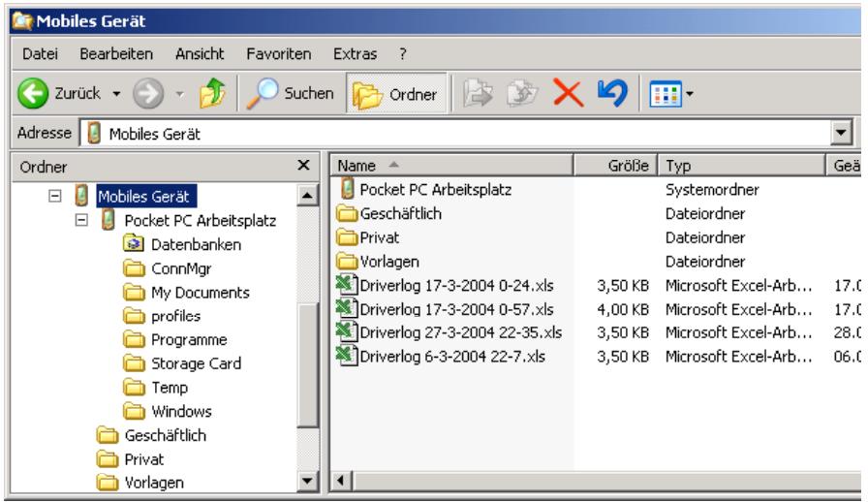Click the Privat folder icon in tree
The width and height of the screenshot is (868, 502).
tap(108, 459)
